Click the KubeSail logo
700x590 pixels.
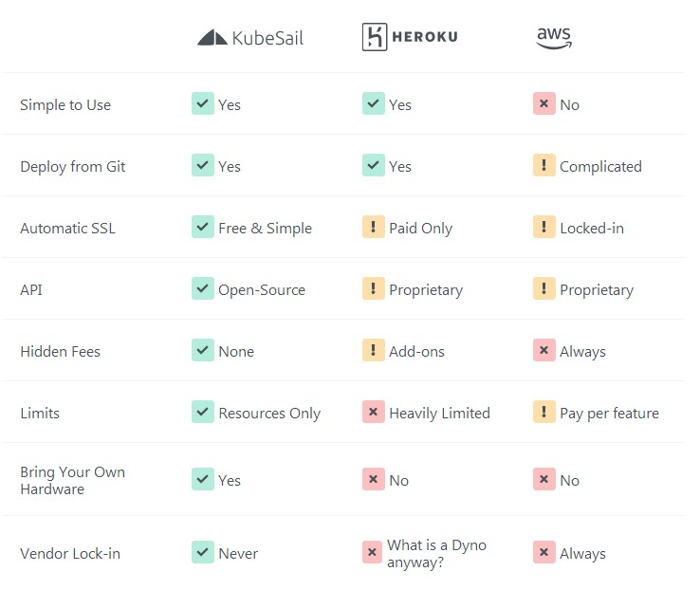(x=250, y=38)
